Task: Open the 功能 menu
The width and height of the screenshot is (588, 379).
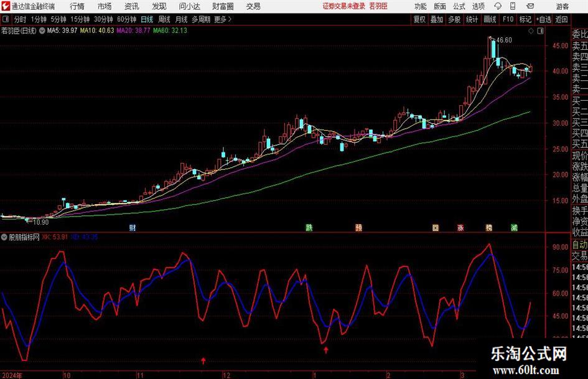Action: point(421,6)
